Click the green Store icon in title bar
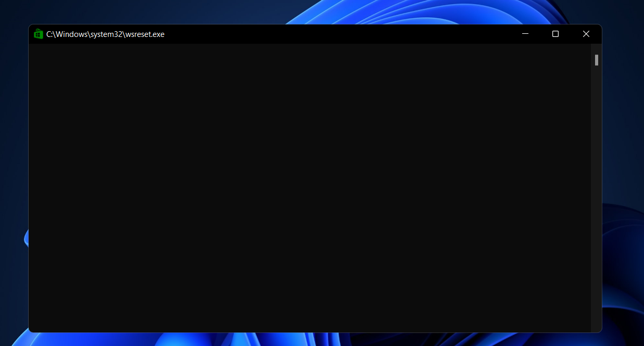Screen dimensions: 644x346 coord(38,34)
